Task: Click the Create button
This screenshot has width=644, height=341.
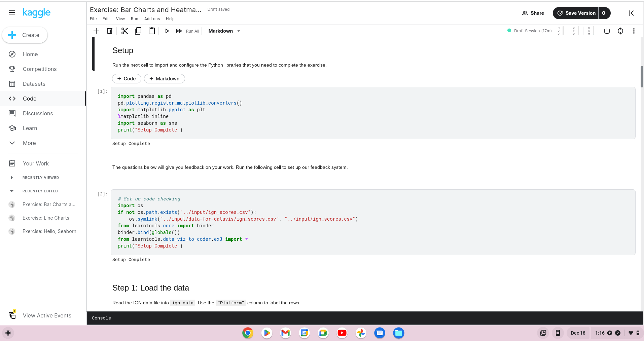Action: [25, 35]
